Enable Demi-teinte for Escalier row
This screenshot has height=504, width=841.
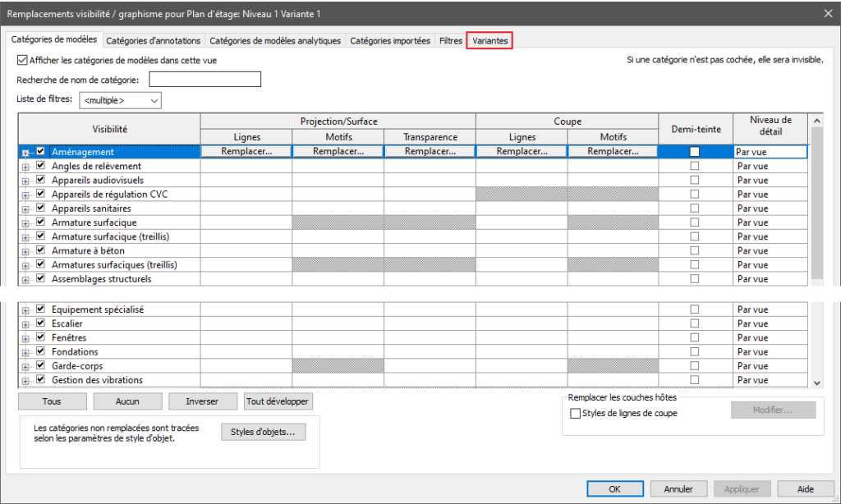point(695,323)
